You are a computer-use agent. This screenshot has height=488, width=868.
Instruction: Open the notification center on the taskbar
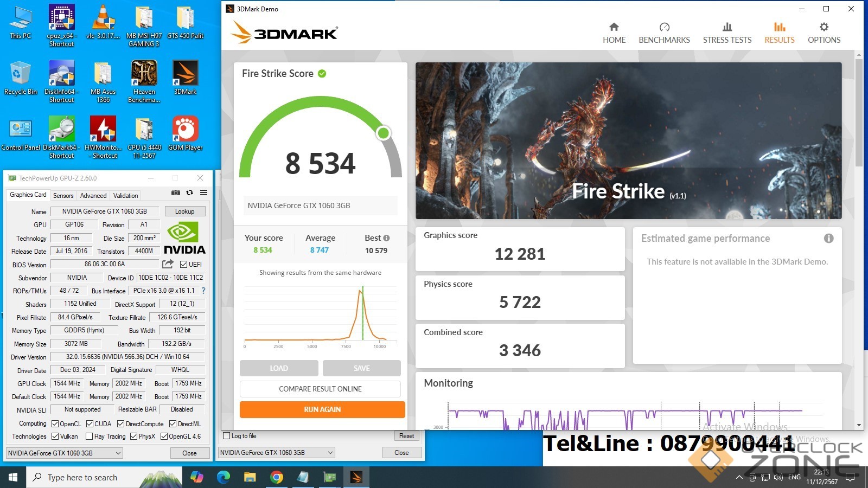(850, 477)
